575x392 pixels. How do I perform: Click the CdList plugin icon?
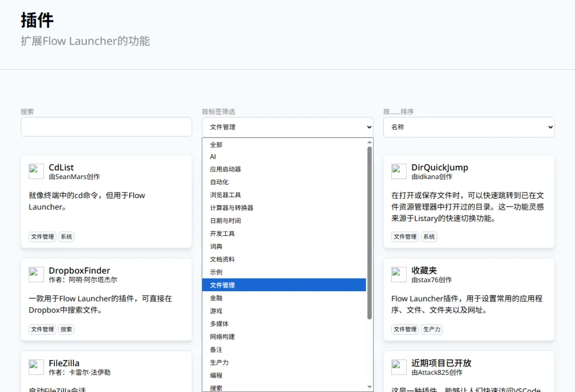(36, 171)
